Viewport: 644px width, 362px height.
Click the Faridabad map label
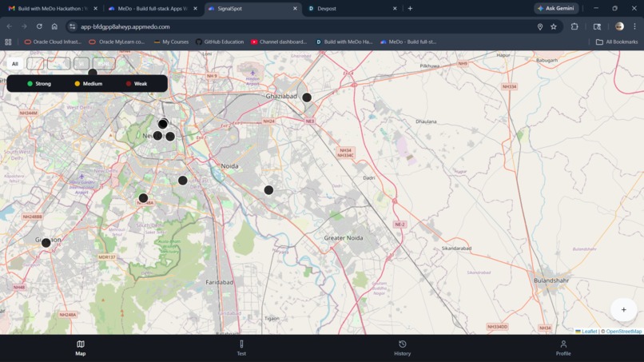coord(219,282)
